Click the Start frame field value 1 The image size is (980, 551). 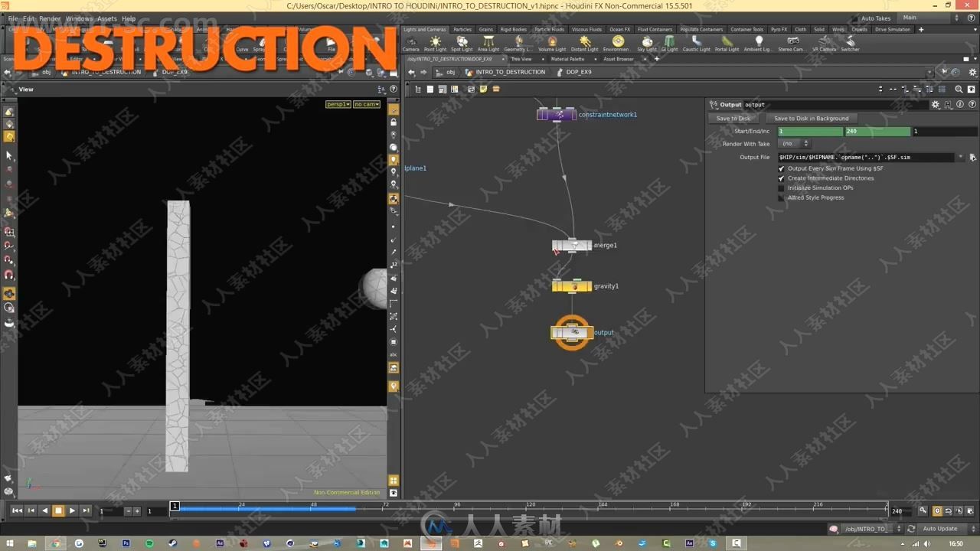811,131
